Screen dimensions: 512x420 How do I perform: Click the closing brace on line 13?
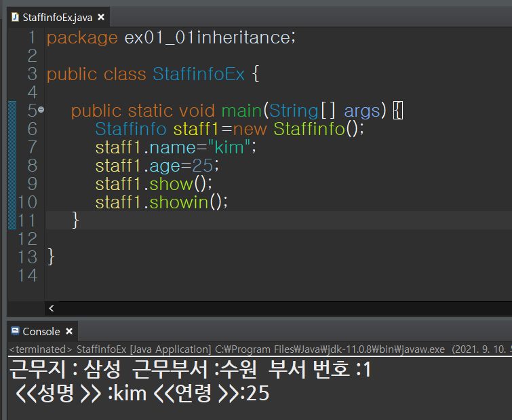pos(52,256)
